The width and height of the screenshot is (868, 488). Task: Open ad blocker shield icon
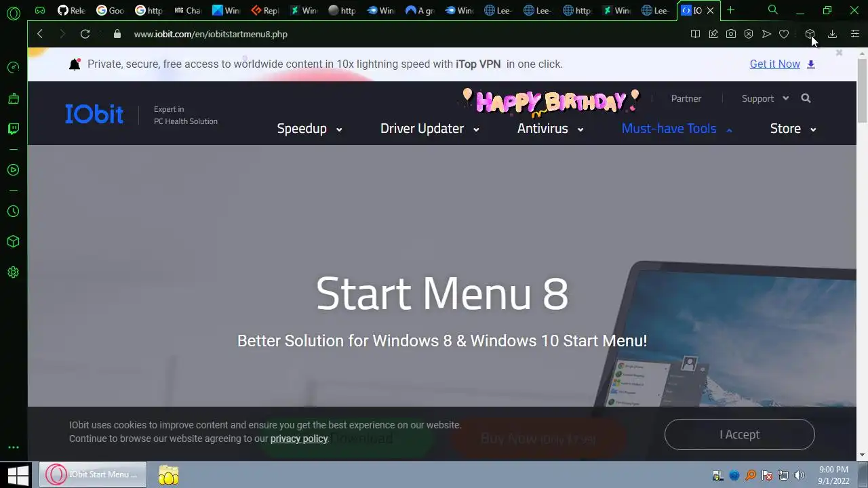(749, 34)
